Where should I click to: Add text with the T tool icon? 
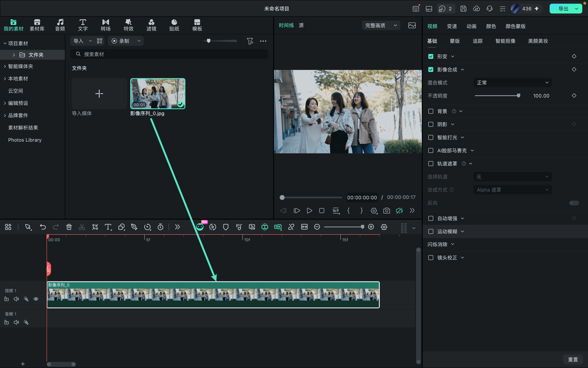[108, 227]
